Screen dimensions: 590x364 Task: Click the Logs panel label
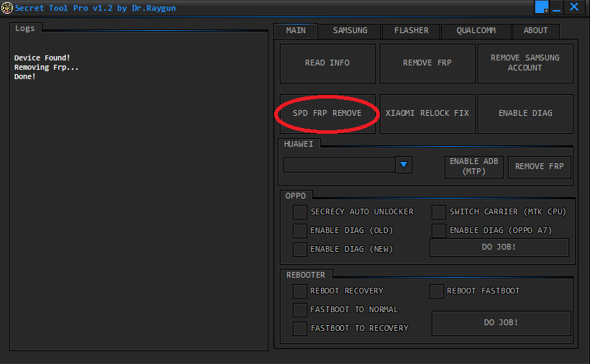(x=25, y=28)
